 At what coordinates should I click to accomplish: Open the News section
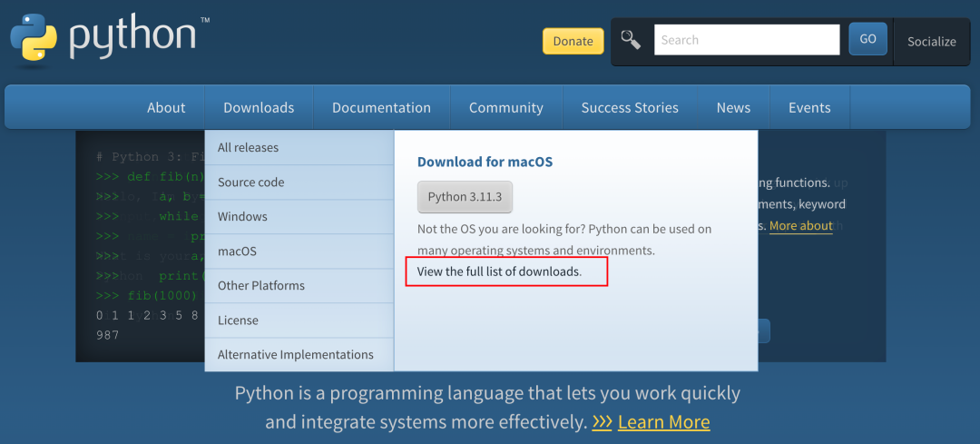733,107
